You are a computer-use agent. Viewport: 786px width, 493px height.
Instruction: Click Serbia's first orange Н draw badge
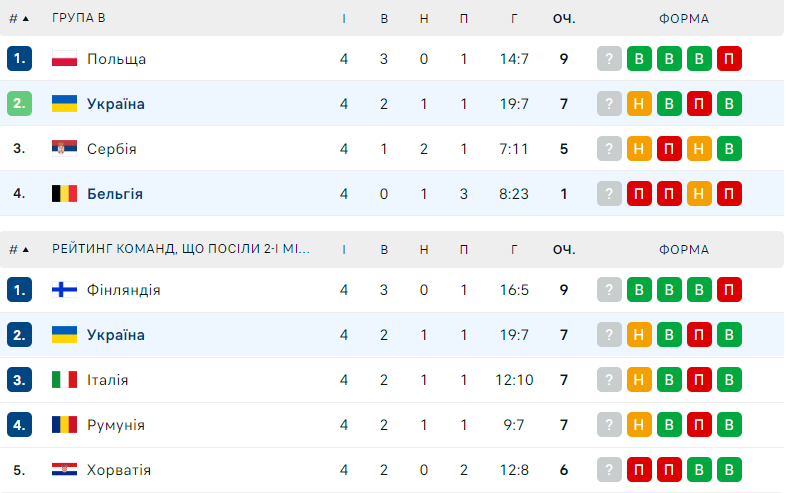[639, 149]
